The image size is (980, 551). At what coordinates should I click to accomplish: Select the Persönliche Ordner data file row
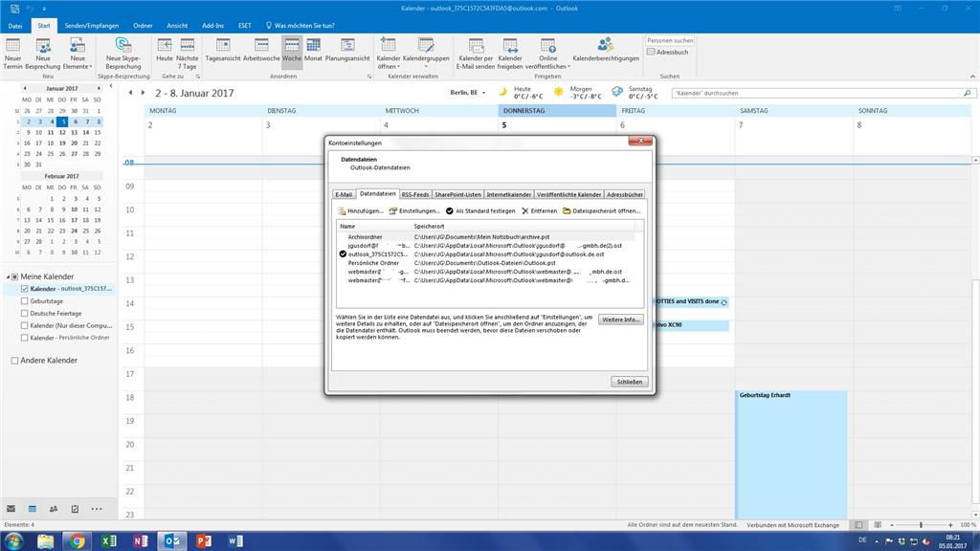[485, 263]
